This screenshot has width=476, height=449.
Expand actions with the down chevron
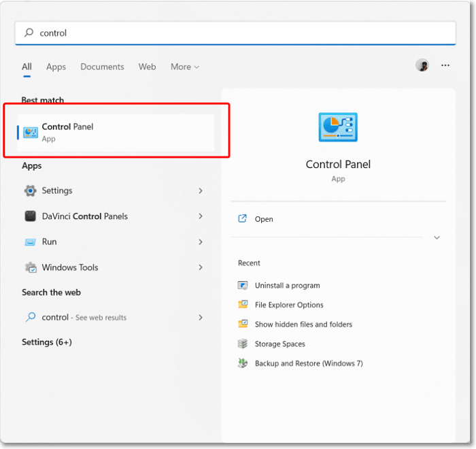point(437,237)
